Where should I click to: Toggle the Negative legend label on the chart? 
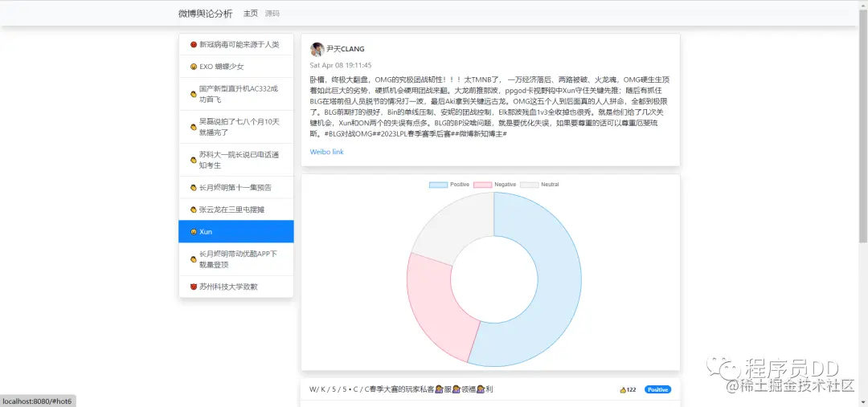(505, 184)
